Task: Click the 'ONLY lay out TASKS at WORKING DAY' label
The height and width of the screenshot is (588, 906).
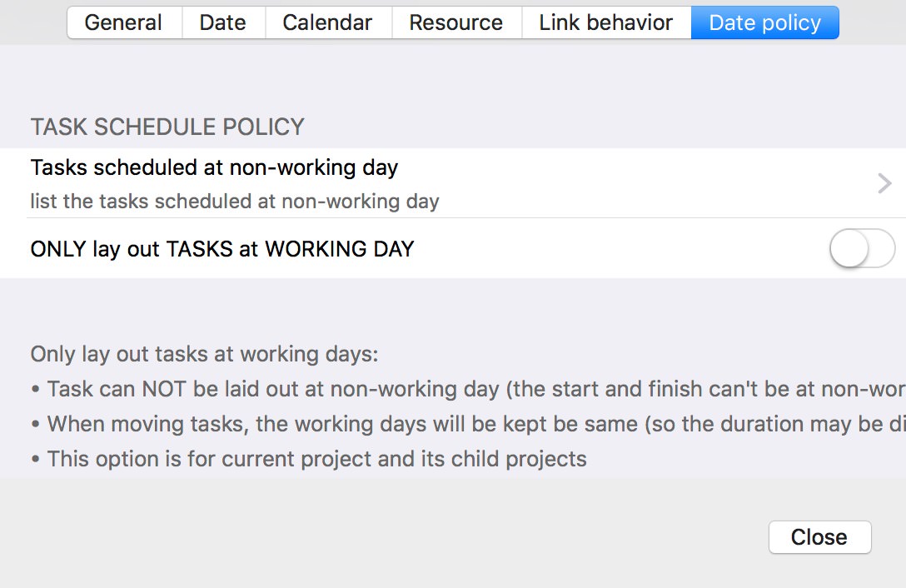Action: coord(222,249)
